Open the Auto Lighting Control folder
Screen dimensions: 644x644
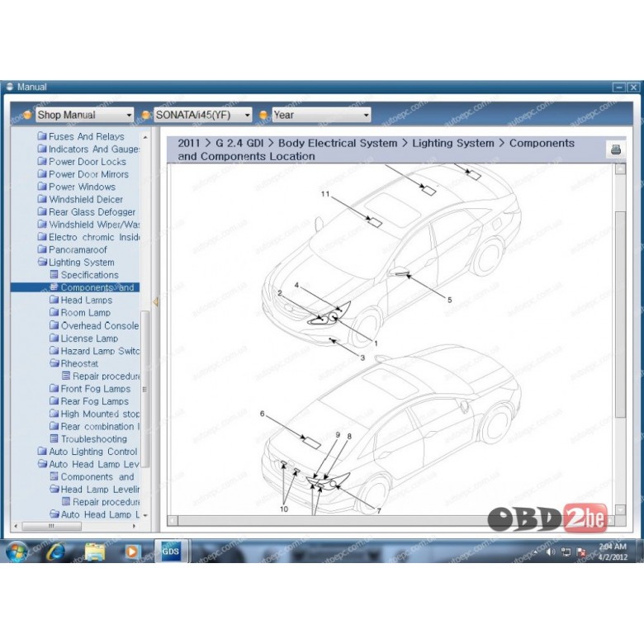88,452
